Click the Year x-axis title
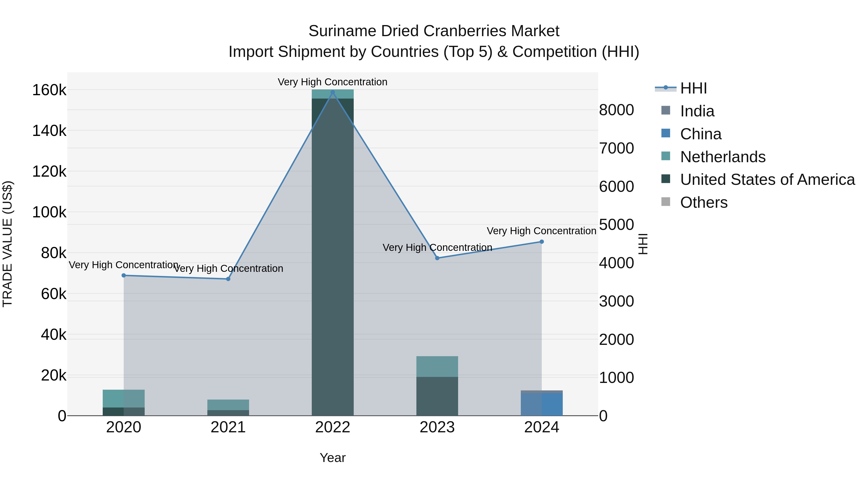868x488 pixels. [x=332, y=458]
